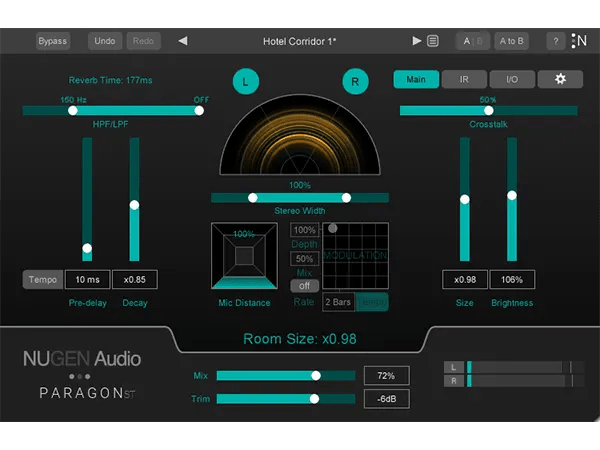The width and height of the screenshot is (600, 450).
Task: Switch to the I/O tab
Action: (x=512, y=79)
